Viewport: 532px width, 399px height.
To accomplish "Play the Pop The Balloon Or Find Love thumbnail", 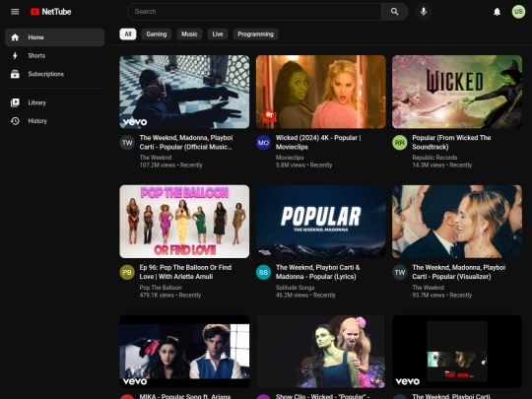I will (184, 222).
